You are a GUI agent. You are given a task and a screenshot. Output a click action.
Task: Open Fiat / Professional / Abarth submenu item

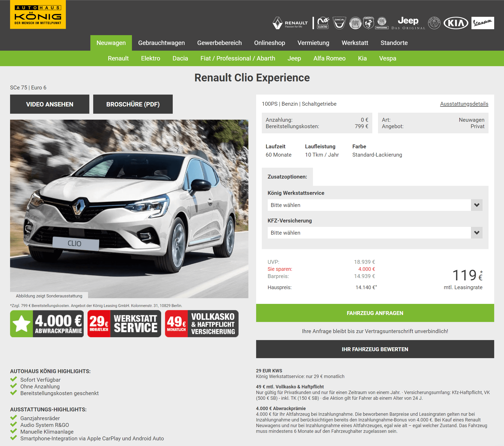pos(238,58)
